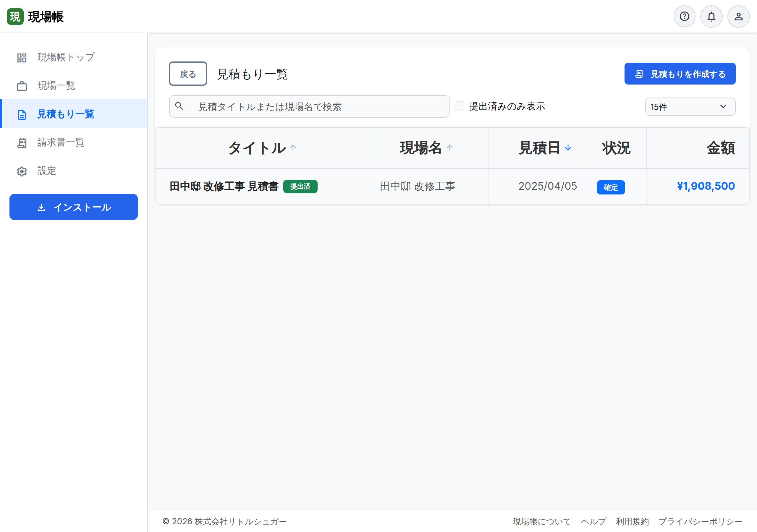
Task: Open help via the question mark icon
Action: (684, 17)
